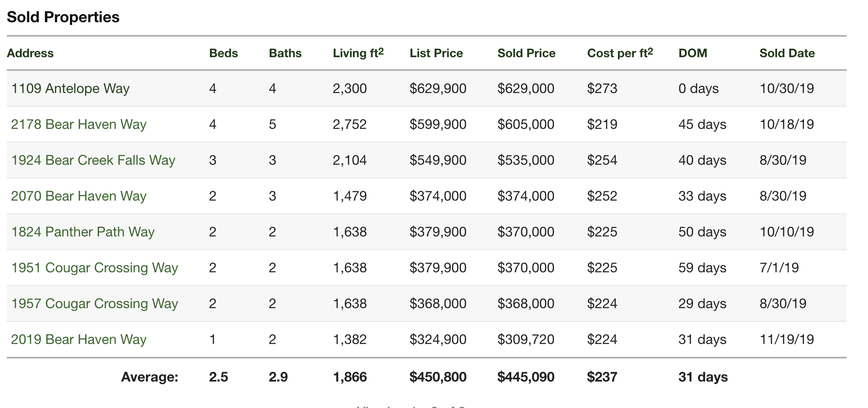Open the 1957 Cougar Crossing Way listing
Image resolution: width=868 pixels, height=408 pixels.
coord(94,303)
